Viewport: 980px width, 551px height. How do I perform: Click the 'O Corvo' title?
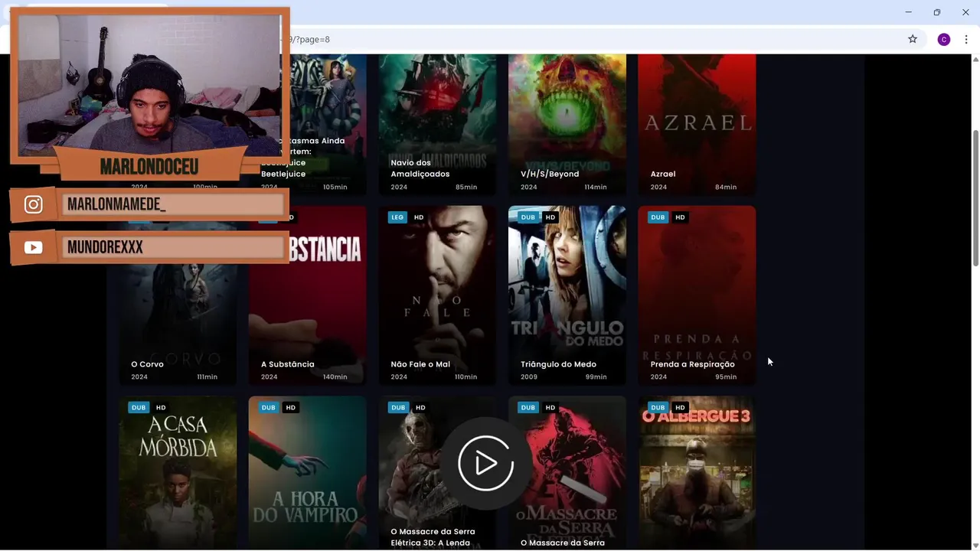pos(147,364)
